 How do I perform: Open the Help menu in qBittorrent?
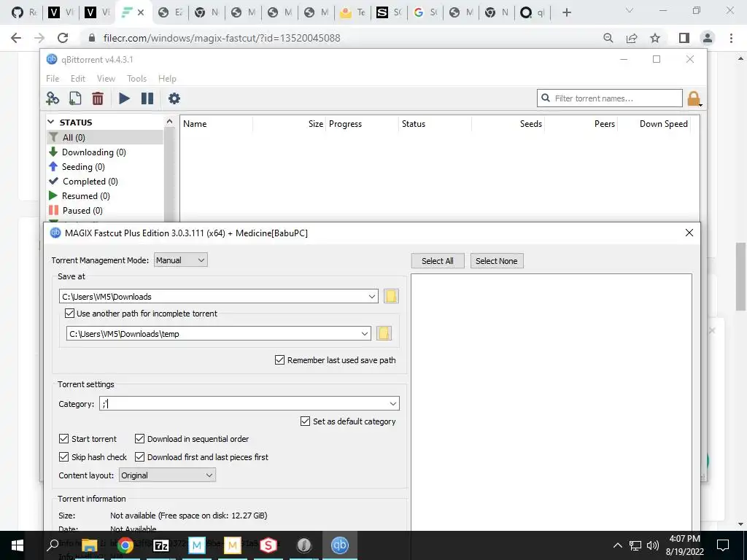pos(167,79)
